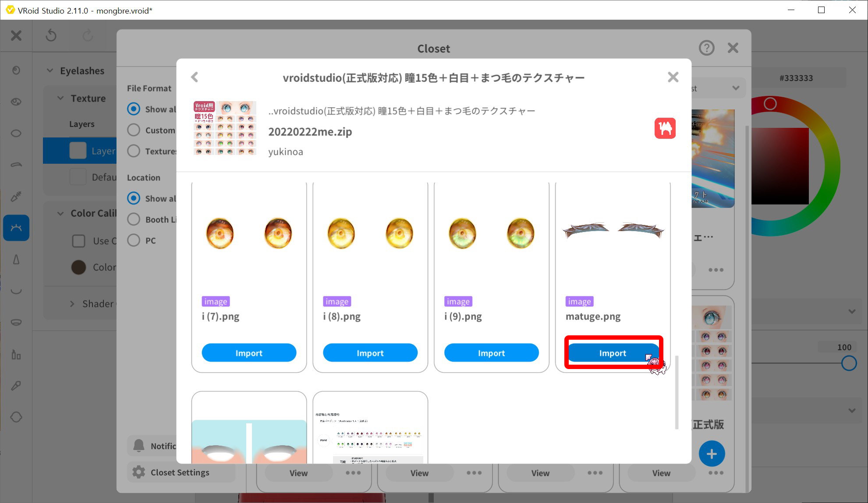Close the texture pack dialog
Viewport: 868px width, 503px height.
673,77
